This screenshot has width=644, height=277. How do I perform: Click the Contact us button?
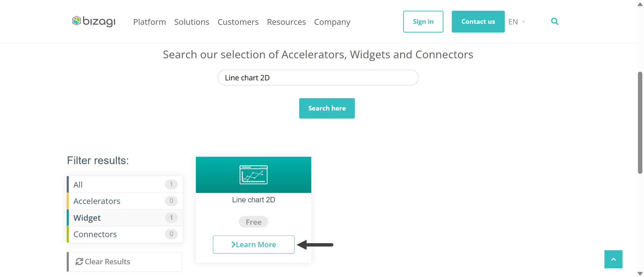coord(478,21)
